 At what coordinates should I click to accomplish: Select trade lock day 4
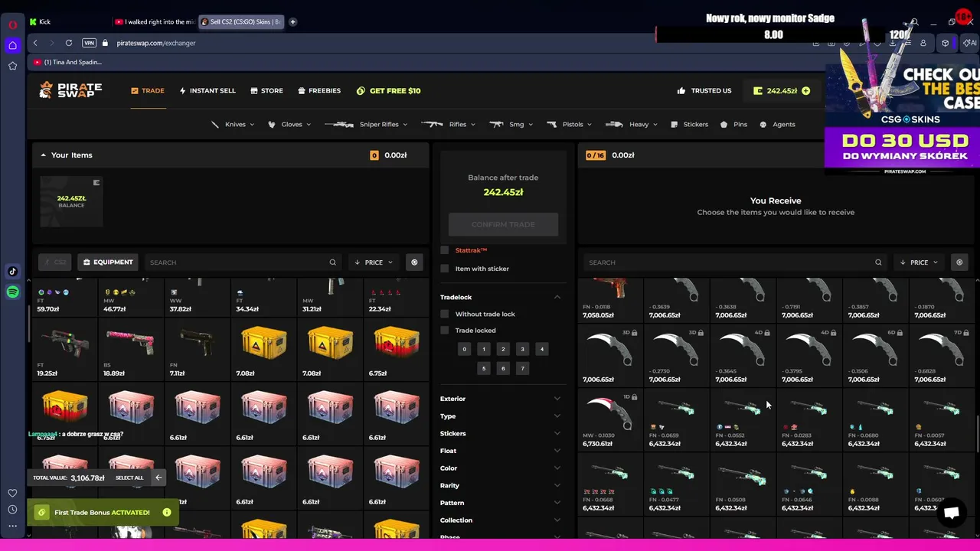[542, 349]
